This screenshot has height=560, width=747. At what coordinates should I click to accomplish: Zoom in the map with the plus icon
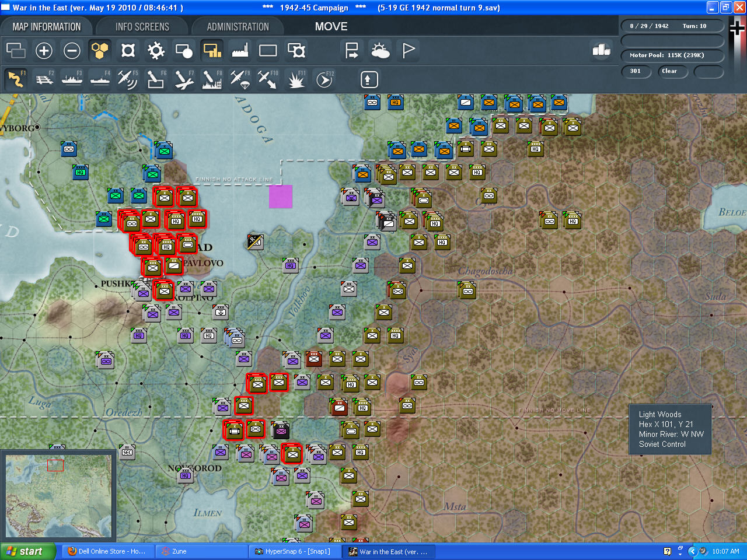(x=44, y=51)
